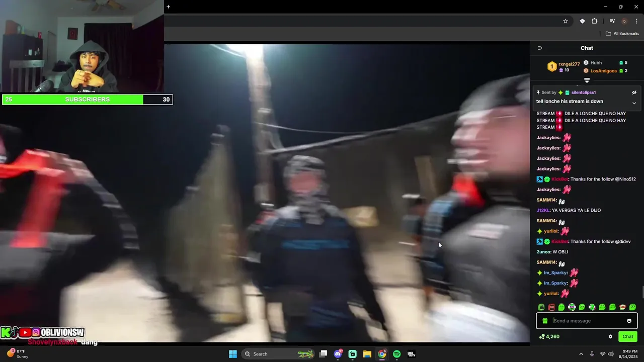Pick the red-and-white mushroom emote
Screen dimensions: 644x362
click(x=622, y=307)
